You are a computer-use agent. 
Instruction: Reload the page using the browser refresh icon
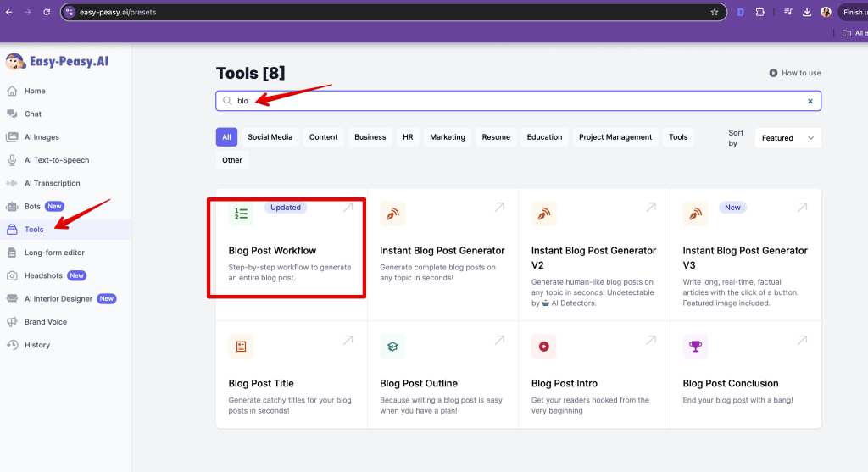coord(47,13)
